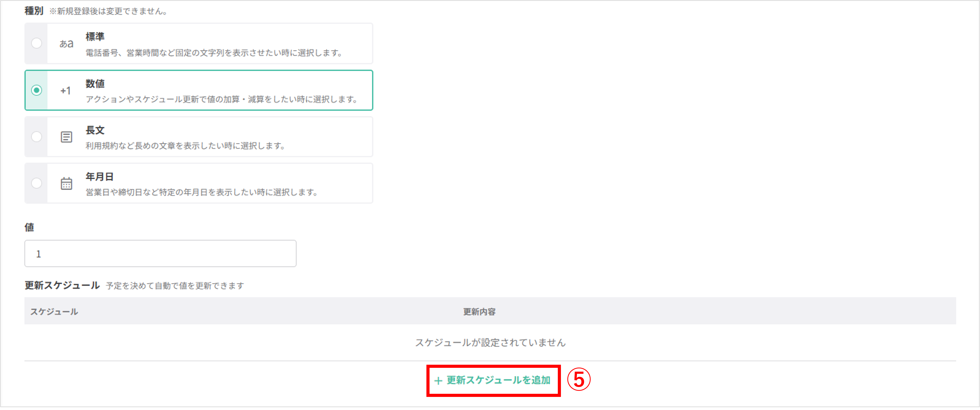Select the 標準 radio button
Viewport: 980px width, 410px height.
click(36, 43)
